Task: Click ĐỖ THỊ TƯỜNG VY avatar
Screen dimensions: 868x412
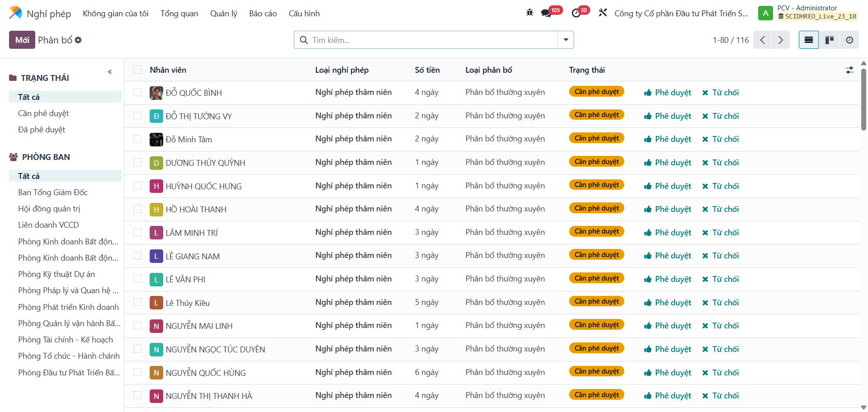Action: [x=156, y=116]
